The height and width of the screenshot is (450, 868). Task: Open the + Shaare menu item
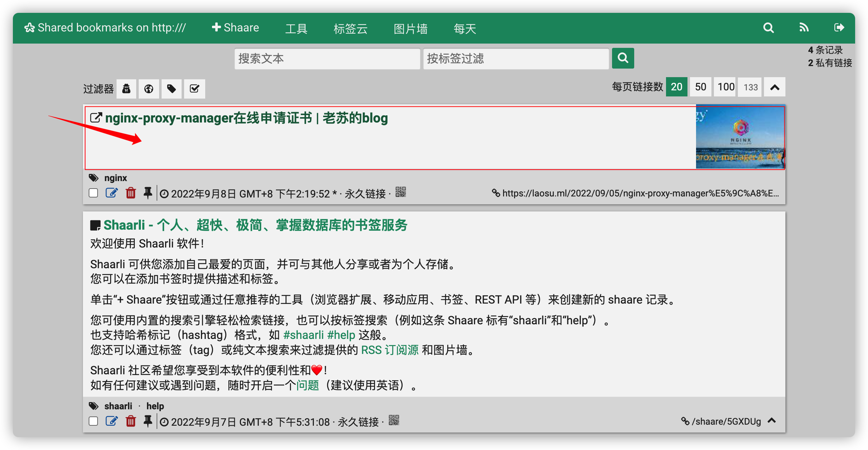coord(235,28)
